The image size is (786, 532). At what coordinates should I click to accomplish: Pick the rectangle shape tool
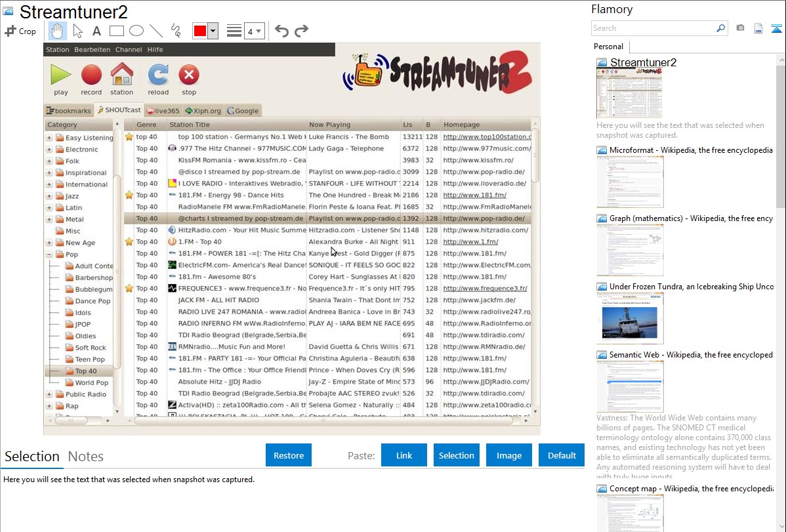pos(116,31)
